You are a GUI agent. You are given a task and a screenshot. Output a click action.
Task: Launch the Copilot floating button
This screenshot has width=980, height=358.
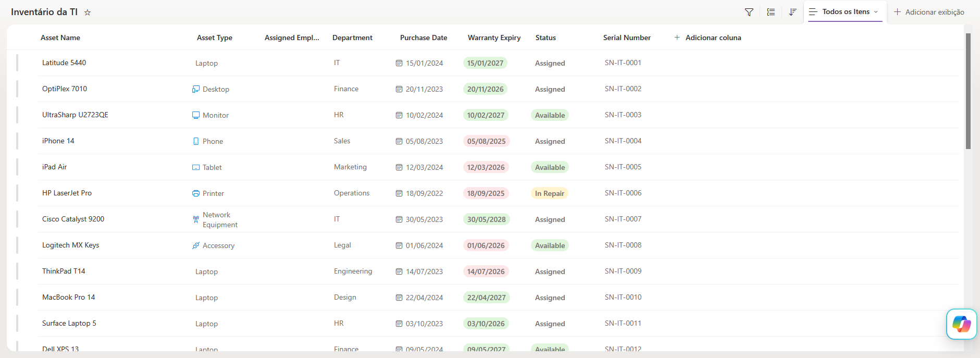961,324
